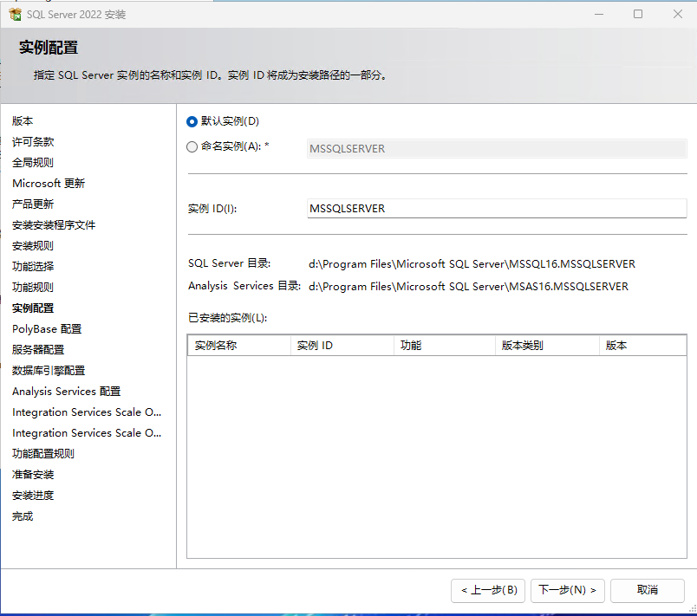
Task: Close the SQL Server 2022 安装 window
Action: tap(677, 14)
